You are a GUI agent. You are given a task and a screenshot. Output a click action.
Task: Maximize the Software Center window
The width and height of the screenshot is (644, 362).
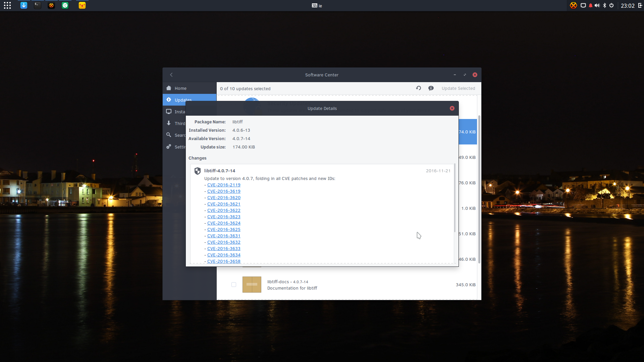click(x=465, y=75)
